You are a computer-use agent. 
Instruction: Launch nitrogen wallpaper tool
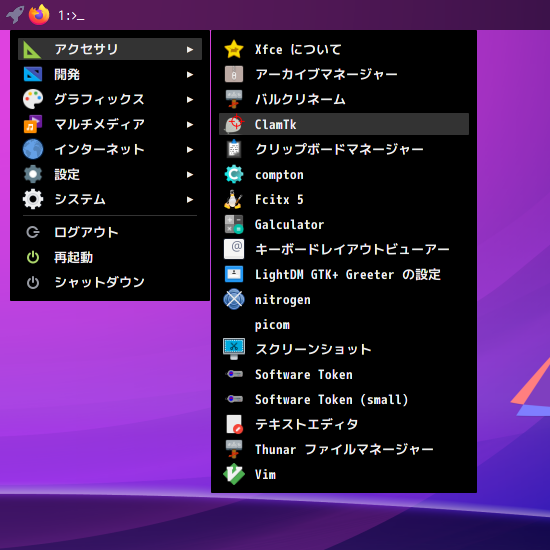click(344, 300)
